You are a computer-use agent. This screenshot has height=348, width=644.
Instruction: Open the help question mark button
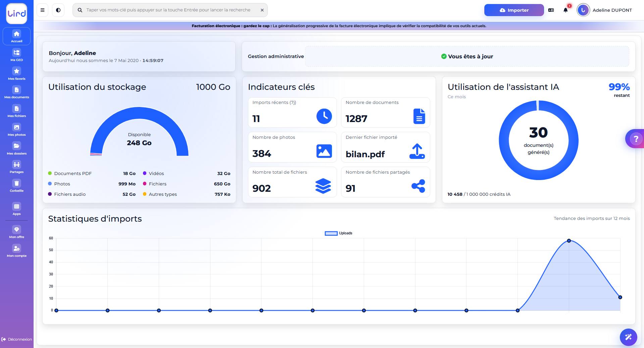[635, 138]
